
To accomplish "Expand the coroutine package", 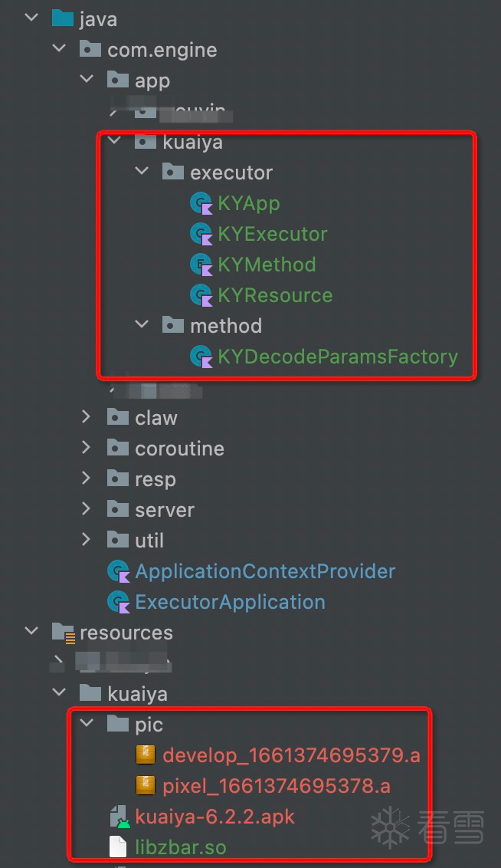I will [87, 449].
